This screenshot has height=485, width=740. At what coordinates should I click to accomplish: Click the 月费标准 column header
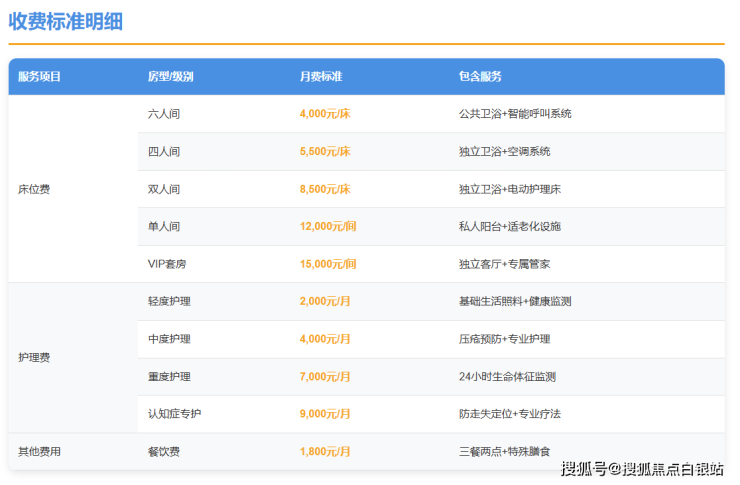[x=321, y=77]
